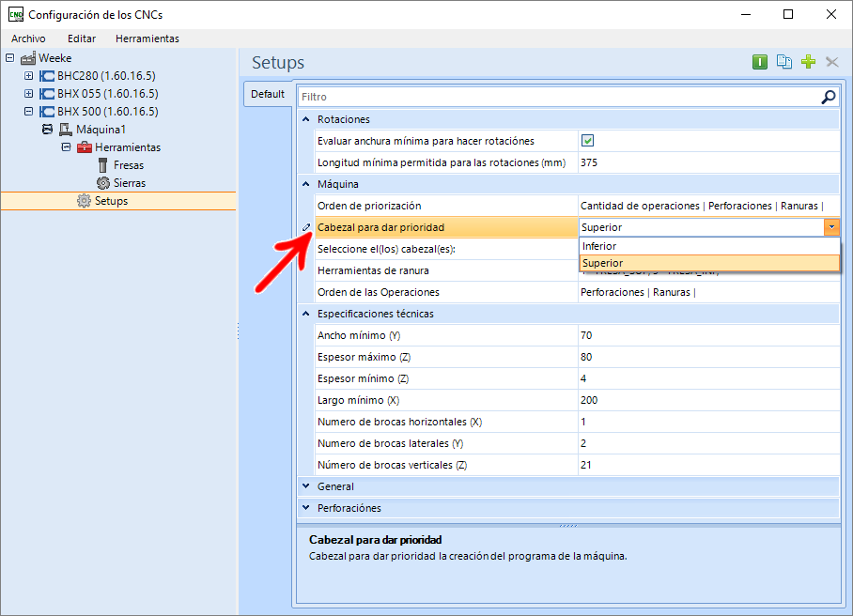Click the gray delete X icon in Setups header
Viewport: 853px width, 616px height.
click(831, 62)
